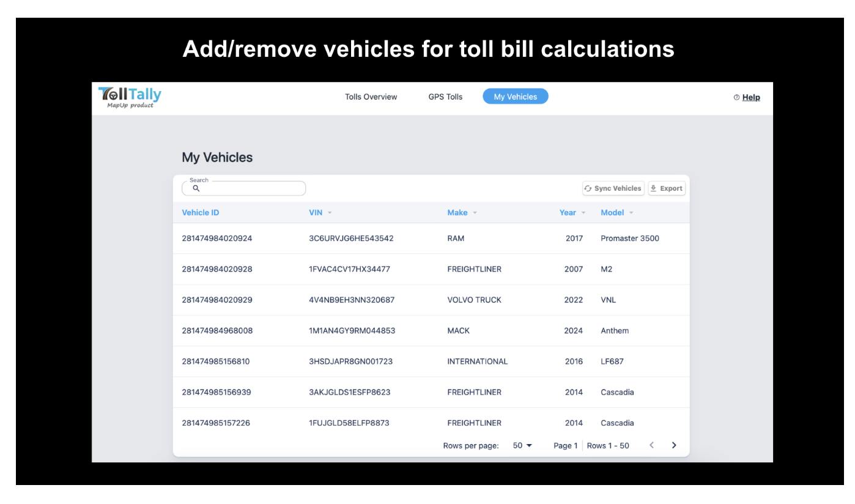This screenshot has height=504, width=855.
Task: Select the My Vehicles tab
Action: point(515,97)
